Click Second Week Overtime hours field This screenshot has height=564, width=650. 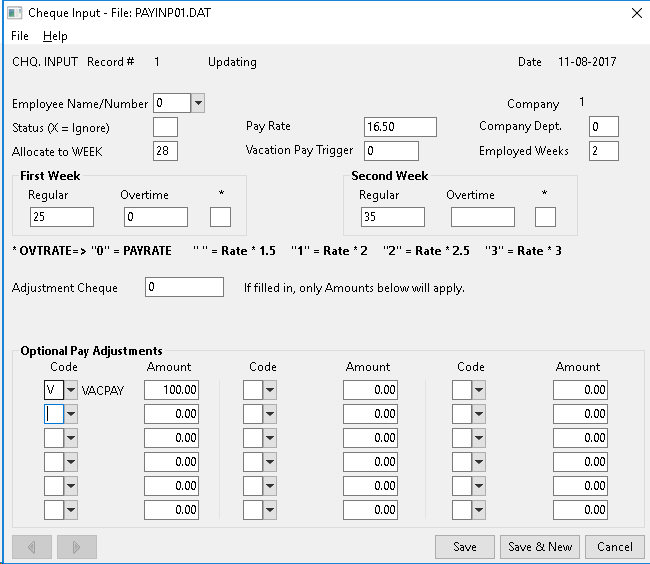click(483, 217)
